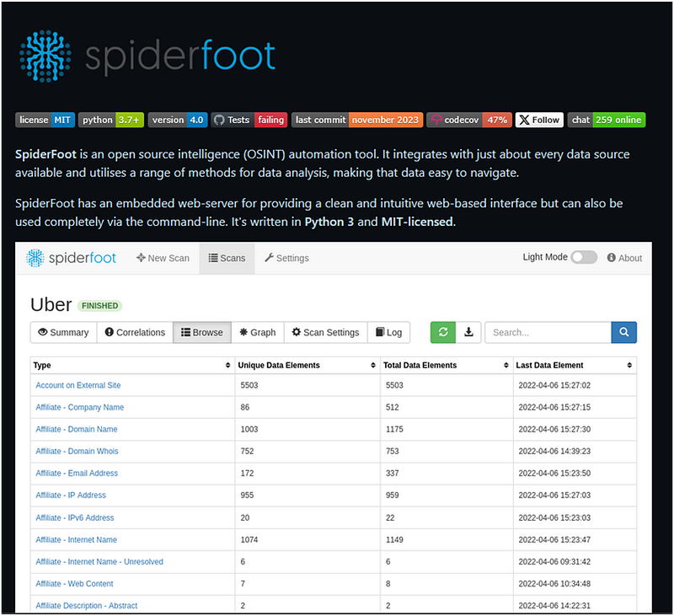
Task: Open the Scan Settings tab
Action: coord(325,332)
